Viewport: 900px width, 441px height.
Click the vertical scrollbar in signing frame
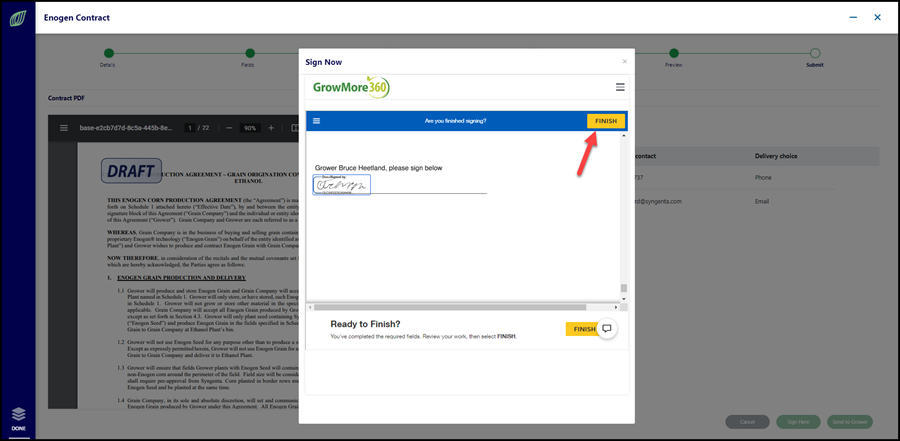pos(624,217)
